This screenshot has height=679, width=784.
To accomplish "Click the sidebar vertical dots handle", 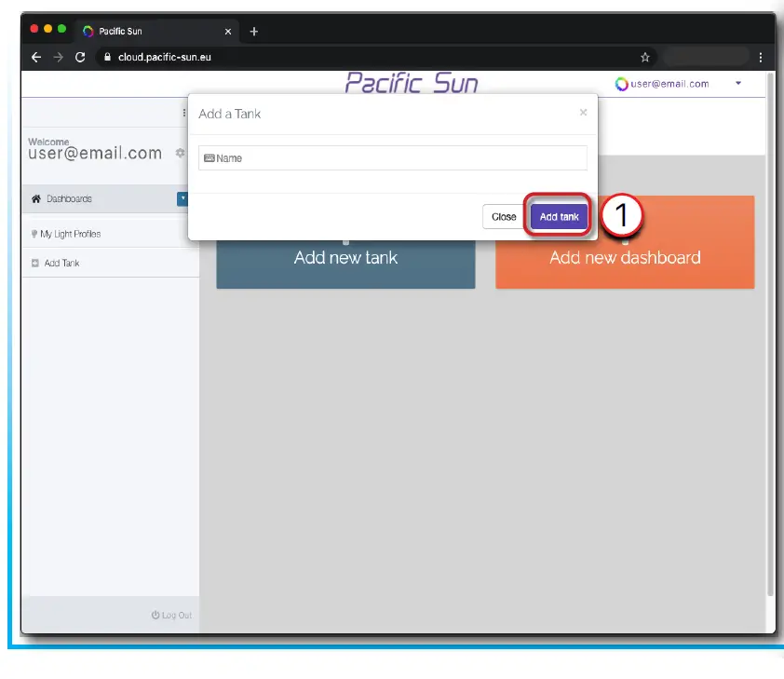I will tap(184, 113).
